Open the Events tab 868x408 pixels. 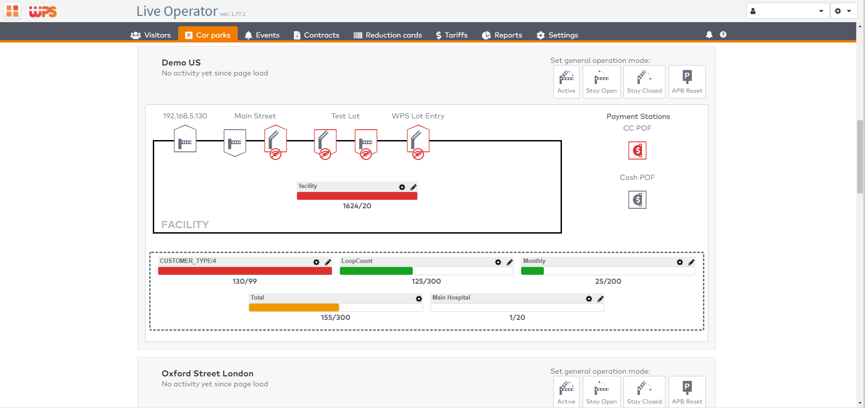(x=262, y=35)
